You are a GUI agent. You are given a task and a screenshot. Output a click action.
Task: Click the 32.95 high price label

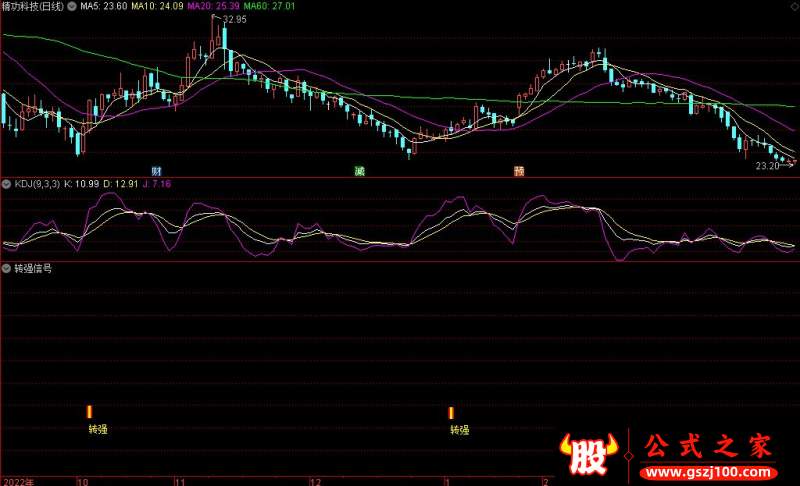click(x=234, y=19)
